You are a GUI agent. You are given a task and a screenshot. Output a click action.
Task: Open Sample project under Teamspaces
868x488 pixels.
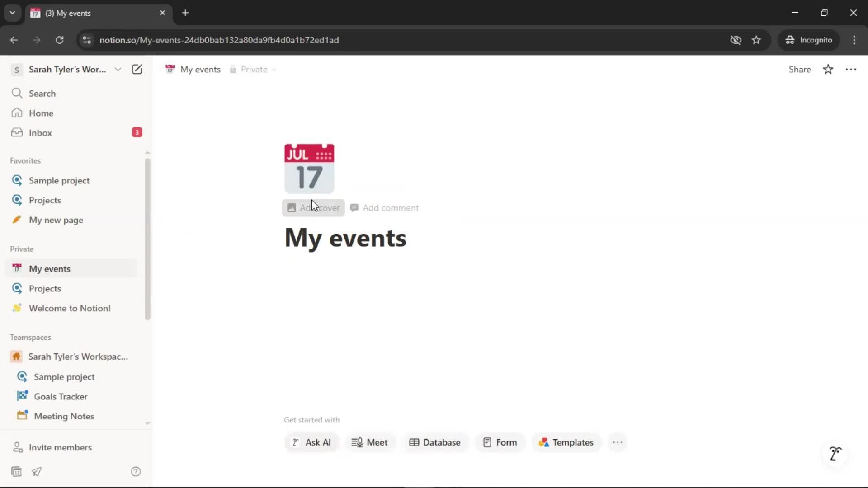click(72, 377)
